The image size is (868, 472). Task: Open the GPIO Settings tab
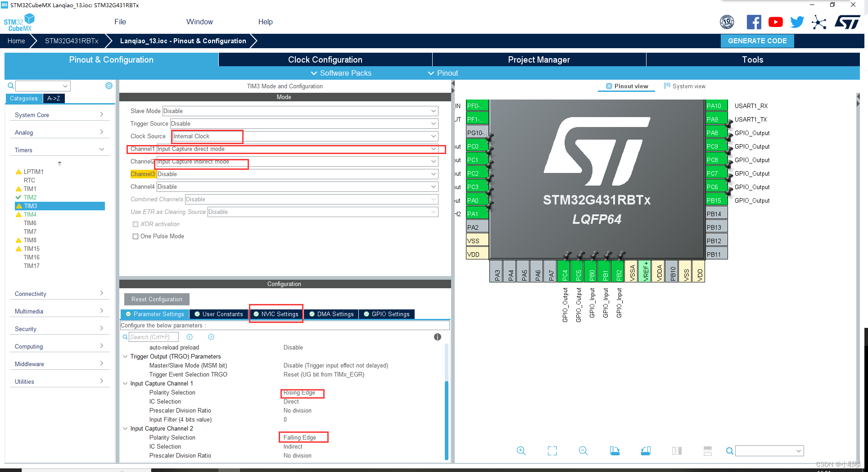click(x=387, y=314)
